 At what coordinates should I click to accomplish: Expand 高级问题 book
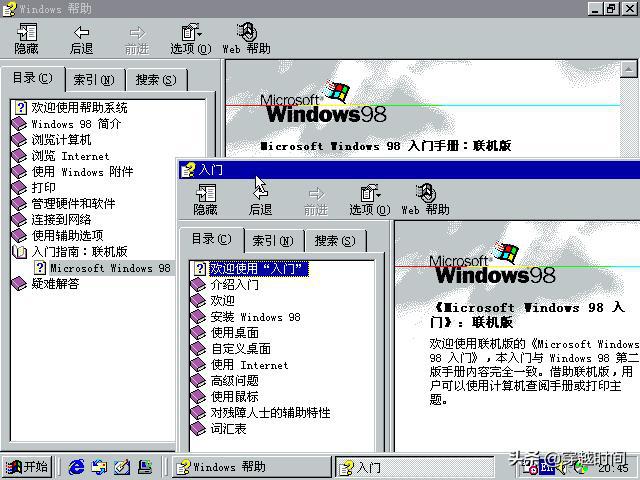point(224,381)
